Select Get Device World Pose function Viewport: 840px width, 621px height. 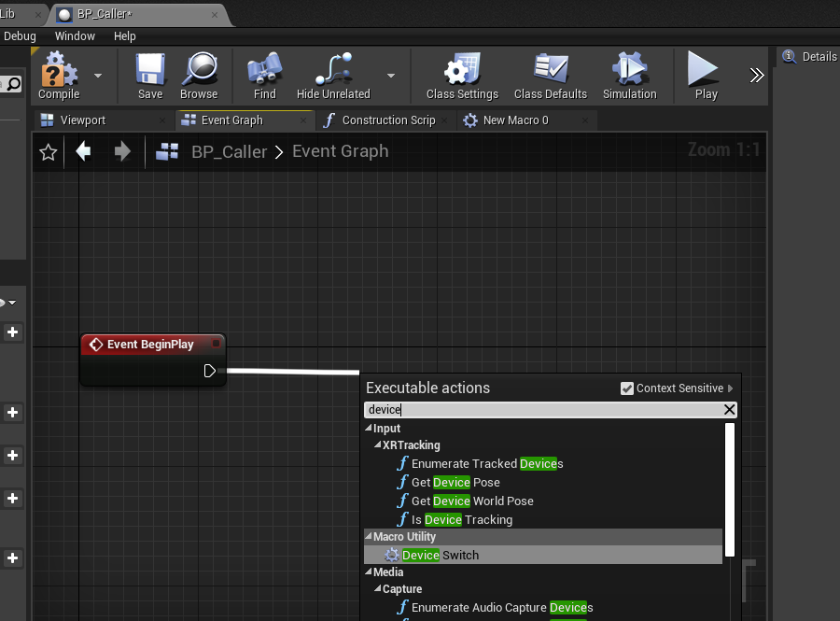point(472,501)
